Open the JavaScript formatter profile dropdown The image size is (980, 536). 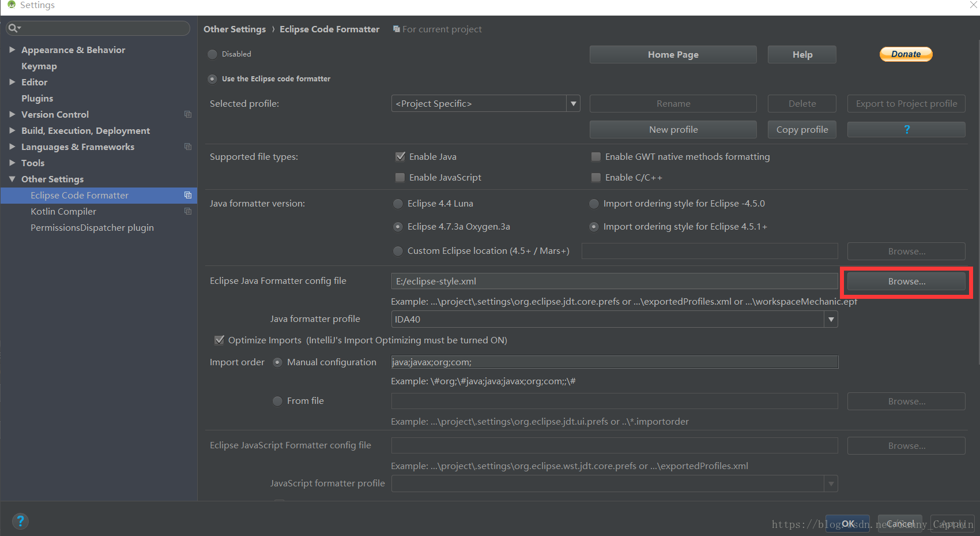[614, 483]
